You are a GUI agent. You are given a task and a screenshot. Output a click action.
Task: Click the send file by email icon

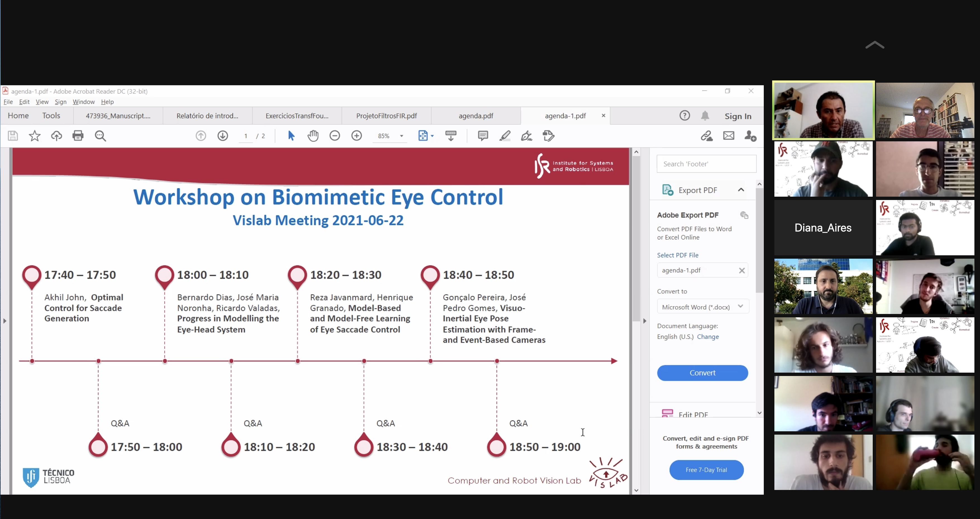pyautogui.click(x=729, y=136)
